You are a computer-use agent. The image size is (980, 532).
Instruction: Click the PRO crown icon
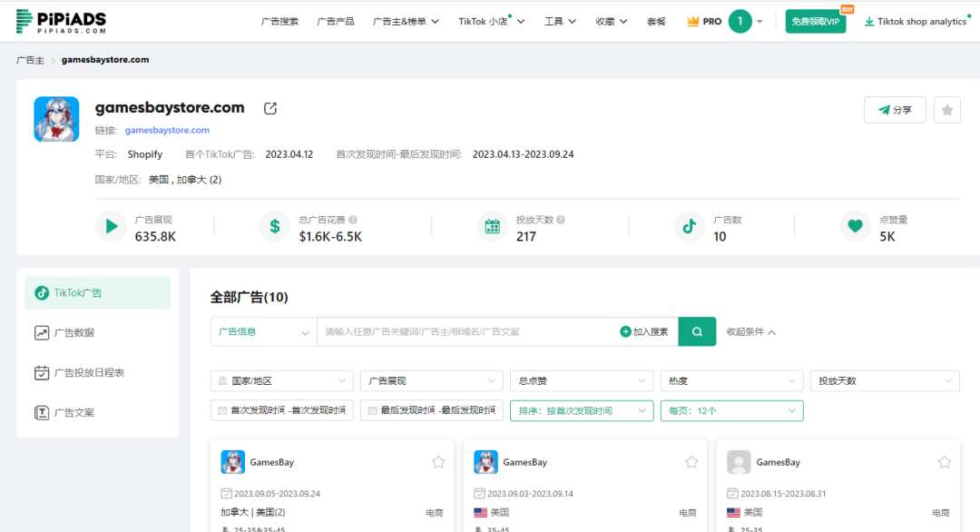point(691,20)
